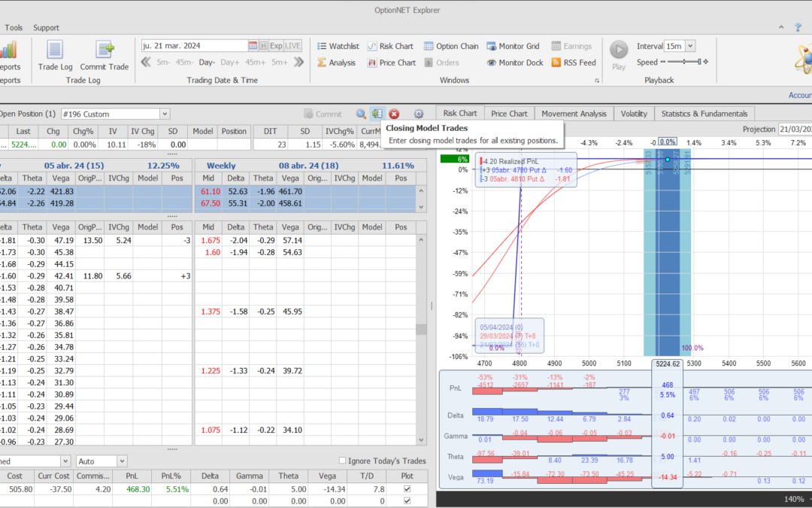Adjust the playback Speed slider
Viewport: 812px width, 508px height.
(685, 62)
